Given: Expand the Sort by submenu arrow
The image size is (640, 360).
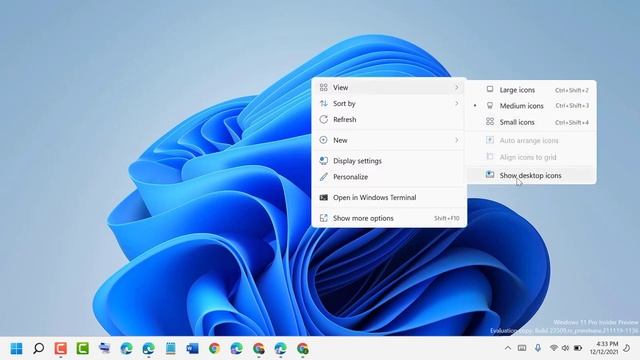Looking at the screenshot, I should (x=457, y=103).
